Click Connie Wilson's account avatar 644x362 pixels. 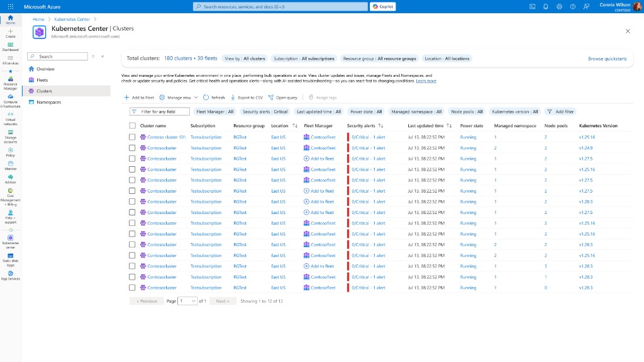click(638, 6)
